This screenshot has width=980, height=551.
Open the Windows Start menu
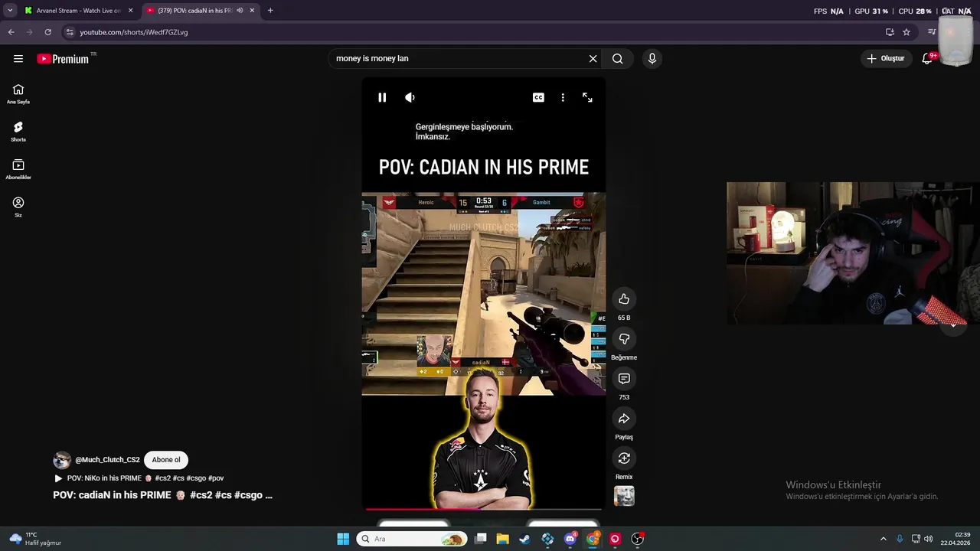(343, 539)
